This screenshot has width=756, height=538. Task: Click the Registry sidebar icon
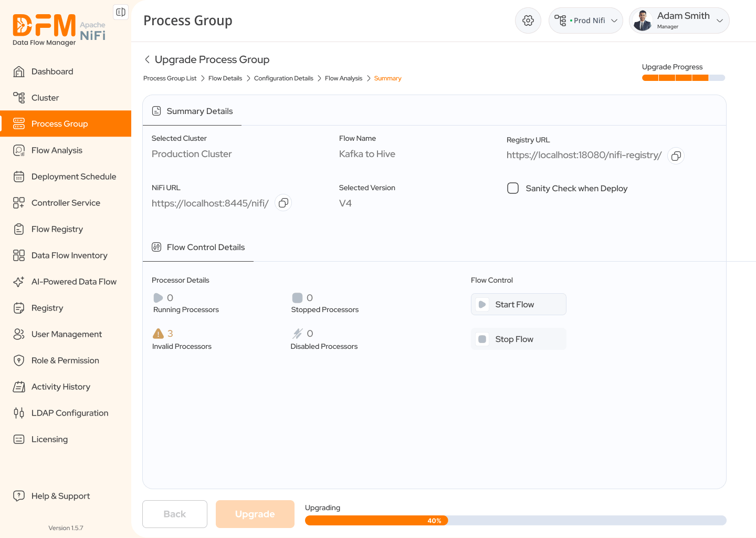(x=19, y=308)
